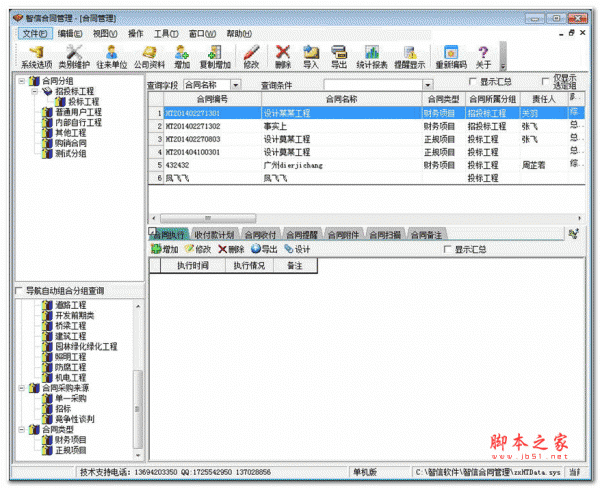This screenshot has width=600, height=488.
Task: Click the 增加 add contract toolbar icon
Action: (182, 57)
